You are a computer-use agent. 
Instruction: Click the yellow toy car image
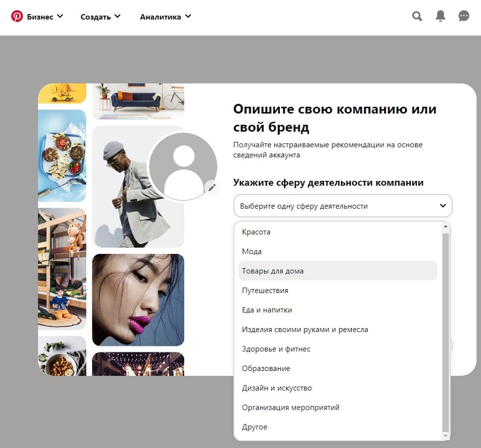[62, 93]
